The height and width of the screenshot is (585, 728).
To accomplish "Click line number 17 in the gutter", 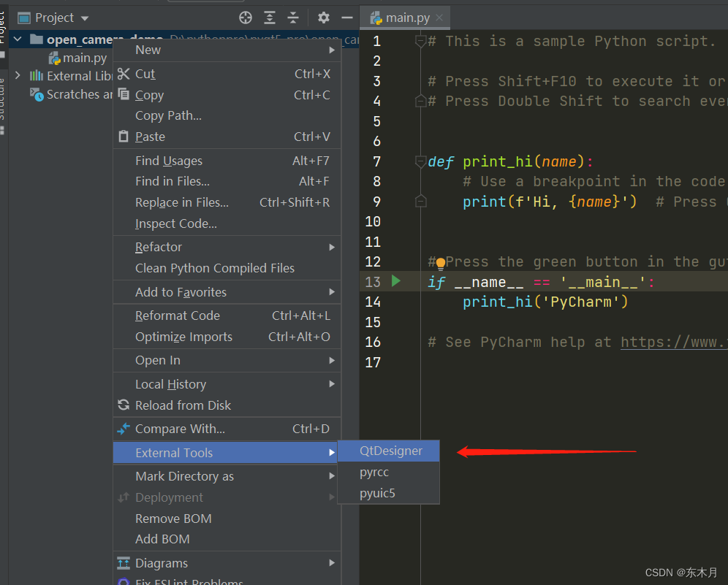I will point(373,362).
